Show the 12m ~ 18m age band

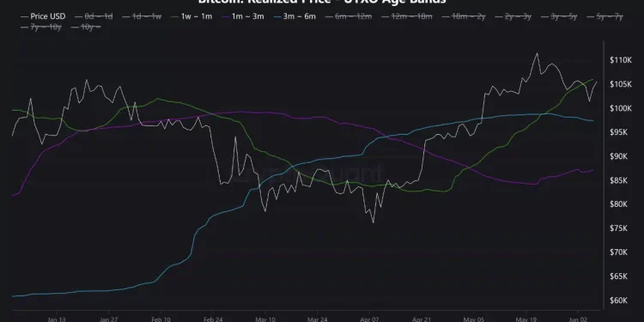coord(407,16)
